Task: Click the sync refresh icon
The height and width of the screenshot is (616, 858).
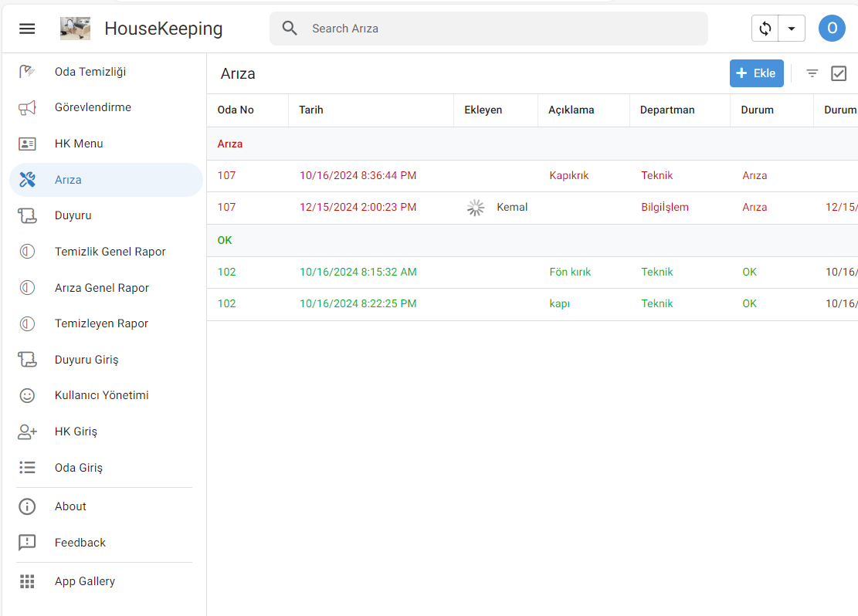Action: pyautogui.click(x=765, y=29)
